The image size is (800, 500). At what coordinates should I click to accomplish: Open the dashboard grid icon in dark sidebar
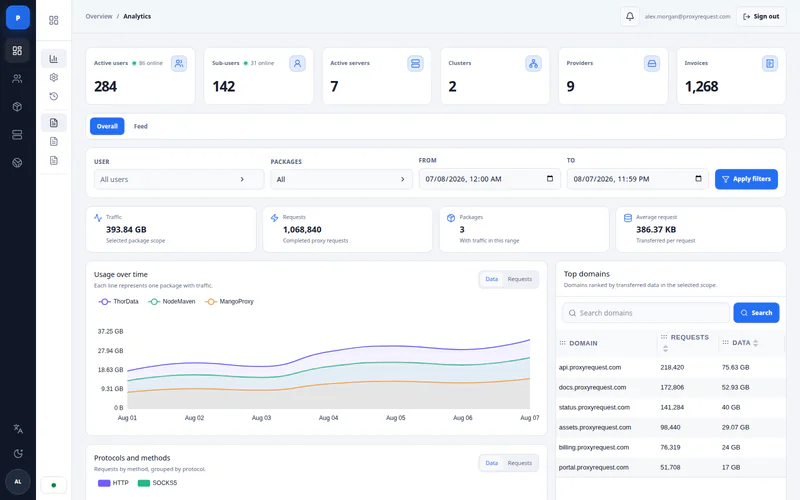point(17,51)
